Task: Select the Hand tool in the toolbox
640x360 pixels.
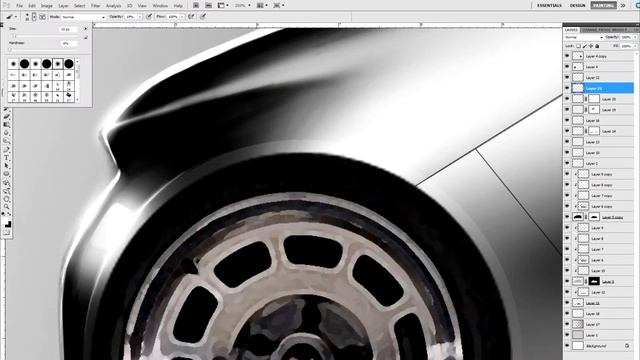Action: 7,199
